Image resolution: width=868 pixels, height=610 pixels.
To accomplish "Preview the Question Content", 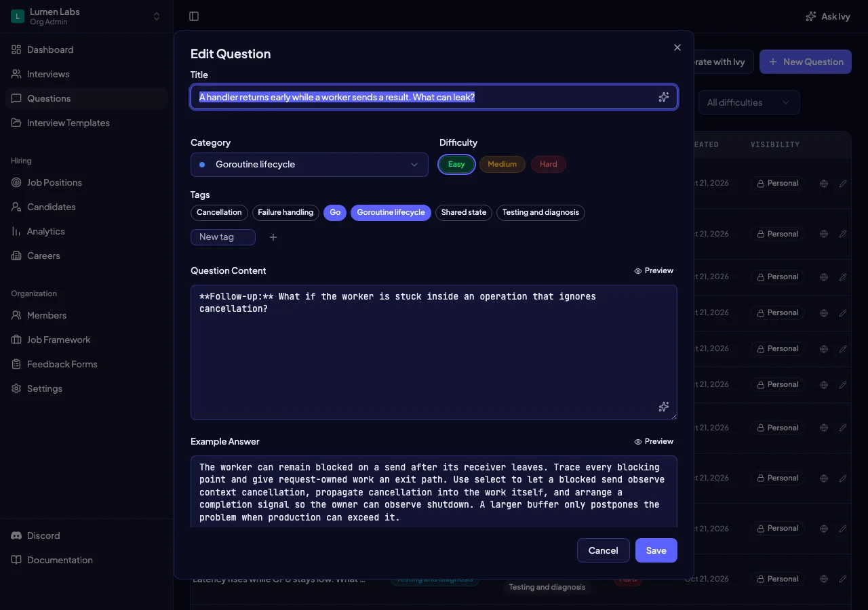I will 654,270.
